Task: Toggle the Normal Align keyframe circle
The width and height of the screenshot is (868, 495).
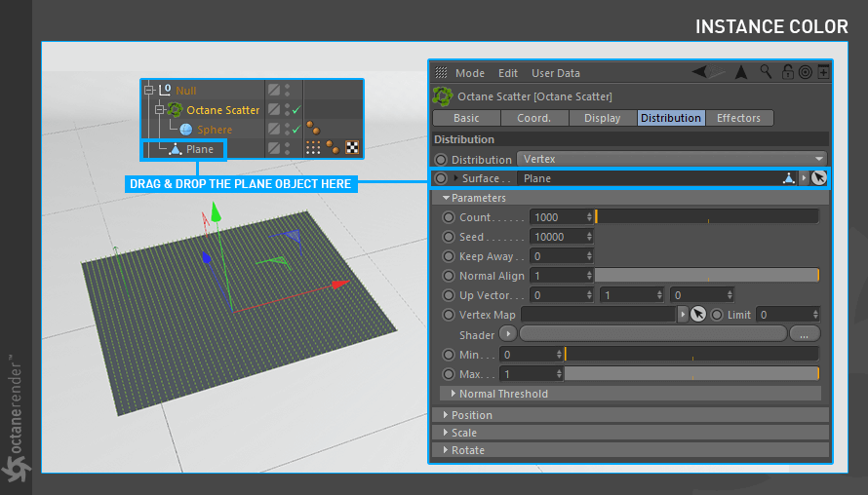Action: tap(449, 276)
